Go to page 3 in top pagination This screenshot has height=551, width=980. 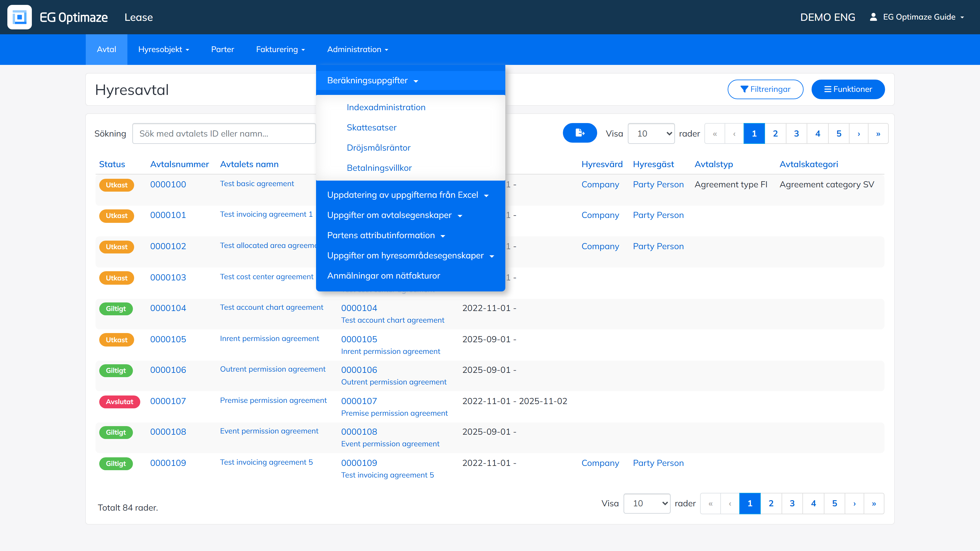(x=796, y=133)
